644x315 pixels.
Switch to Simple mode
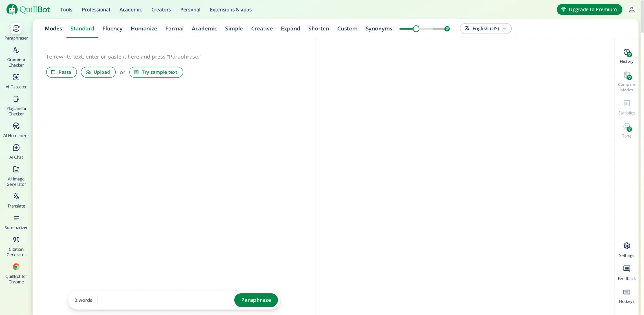click(234, 29)
